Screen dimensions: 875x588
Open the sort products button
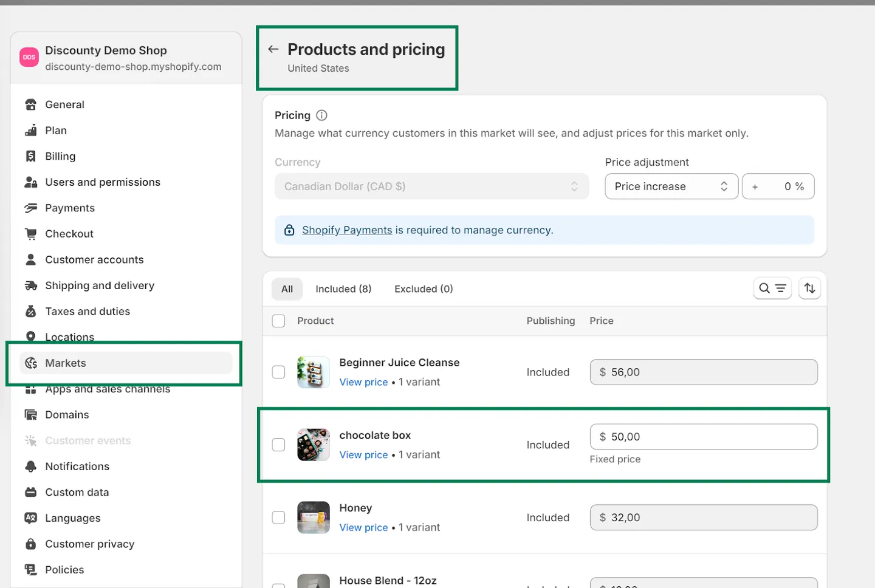[x=809, y=289]
